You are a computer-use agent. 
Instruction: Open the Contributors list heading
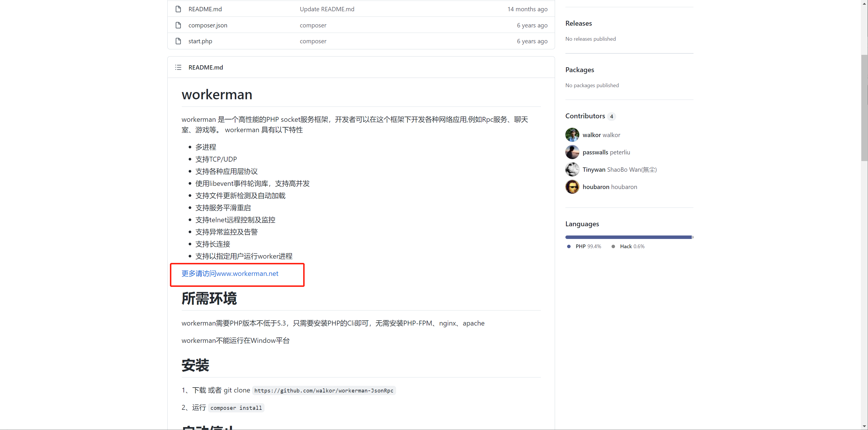(x=585, y=116)
